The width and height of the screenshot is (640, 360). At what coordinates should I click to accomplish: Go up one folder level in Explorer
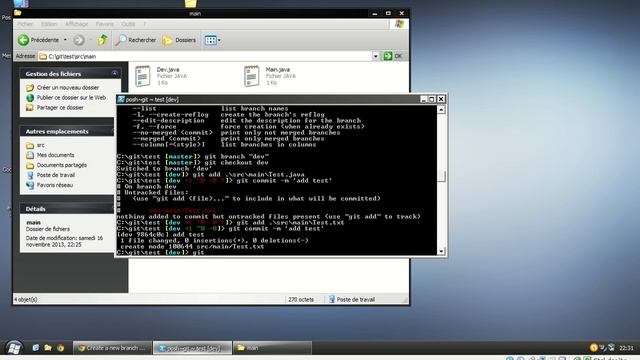pyautogui.click(x=103, y=40)
